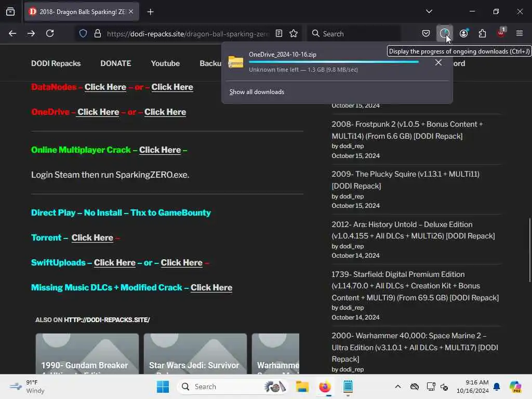Save page to Pocket icon
The image size is (532, 399).
point(426,33)
